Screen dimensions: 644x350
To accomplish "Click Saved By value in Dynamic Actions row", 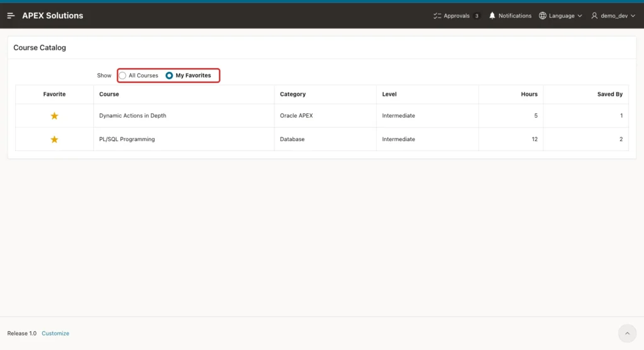I will click(621, 116).
